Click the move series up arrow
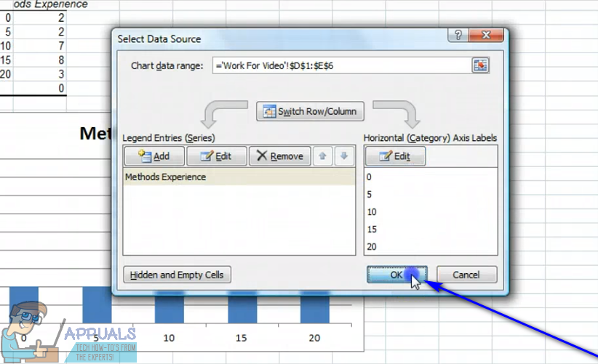The image size is (598, 364). click(322, 156)
